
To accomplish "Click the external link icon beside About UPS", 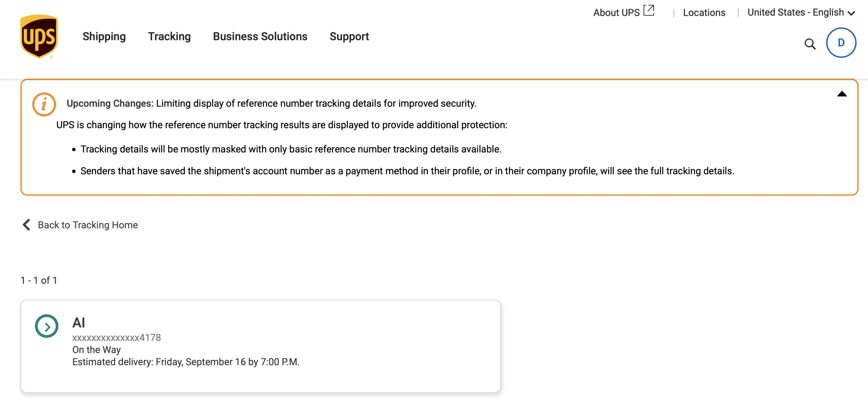I will coord(649,10).
